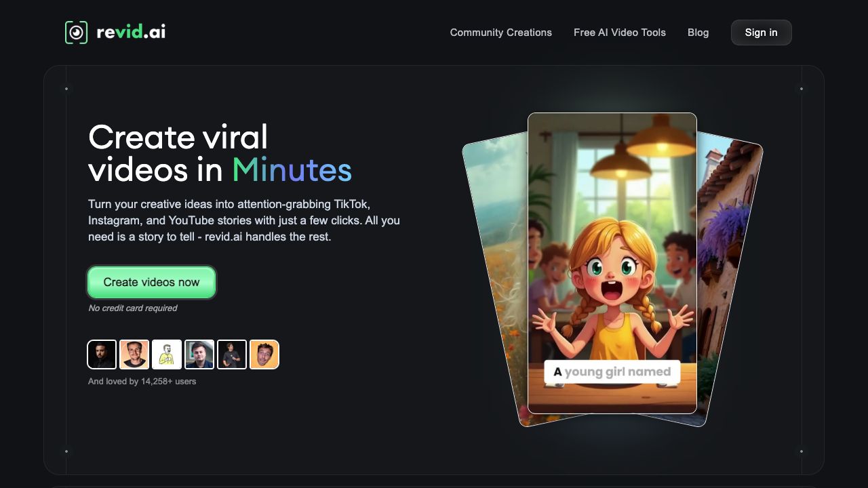The image size is (868, 488).
Task: Select the fourth user avatar in the row
Action: 199,354
